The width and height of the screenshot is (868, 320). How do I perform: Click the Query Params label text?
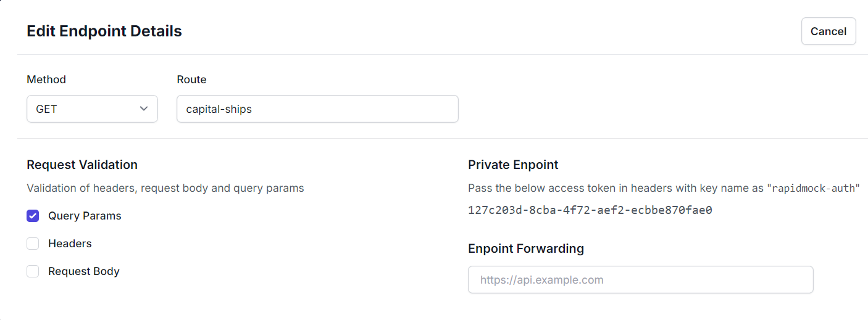point(85,216)
